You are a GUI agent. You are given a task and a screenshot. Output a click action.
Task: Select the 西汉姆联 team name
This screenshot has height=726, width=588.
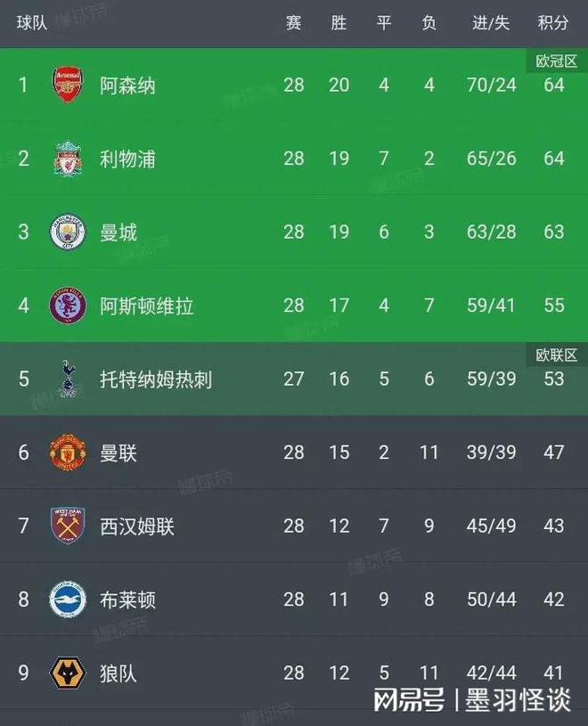point(137,526)
